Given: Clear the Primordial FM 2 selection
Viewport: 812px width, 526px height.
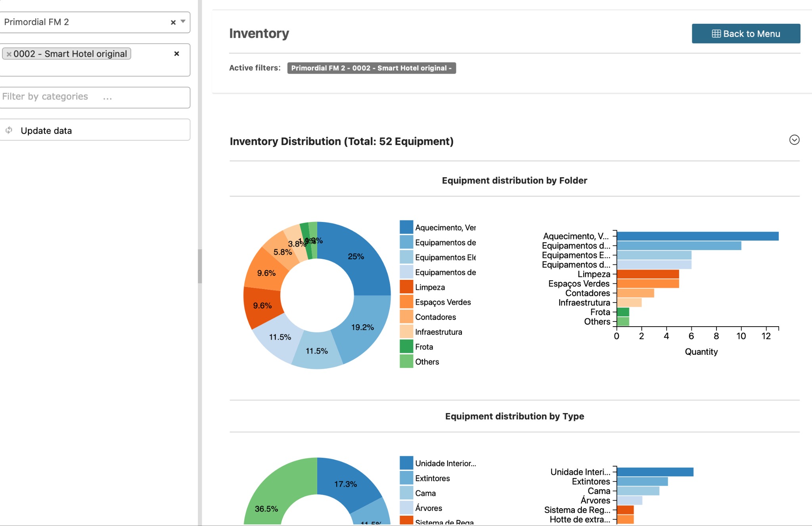Looking at the screenshot, I should pyautogui.click(x=173, y=23).
